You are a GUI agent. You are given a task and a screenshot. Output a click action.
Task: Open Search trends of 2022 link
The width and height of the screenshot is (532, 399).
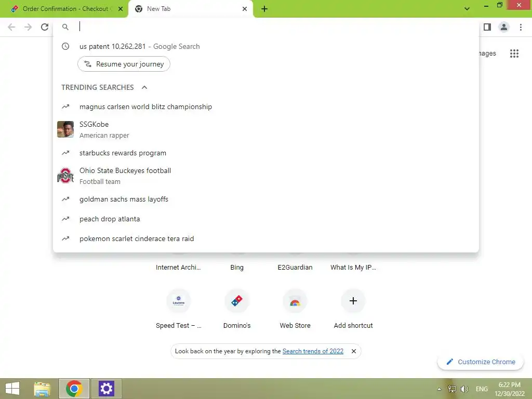click(313, 351)
